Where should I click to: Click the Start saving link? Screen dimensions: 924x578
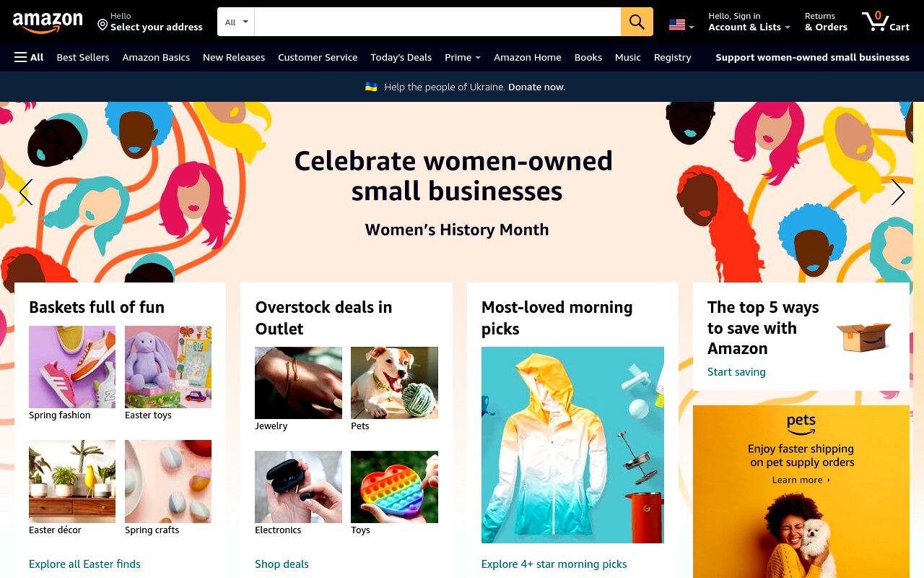point(736,371)
